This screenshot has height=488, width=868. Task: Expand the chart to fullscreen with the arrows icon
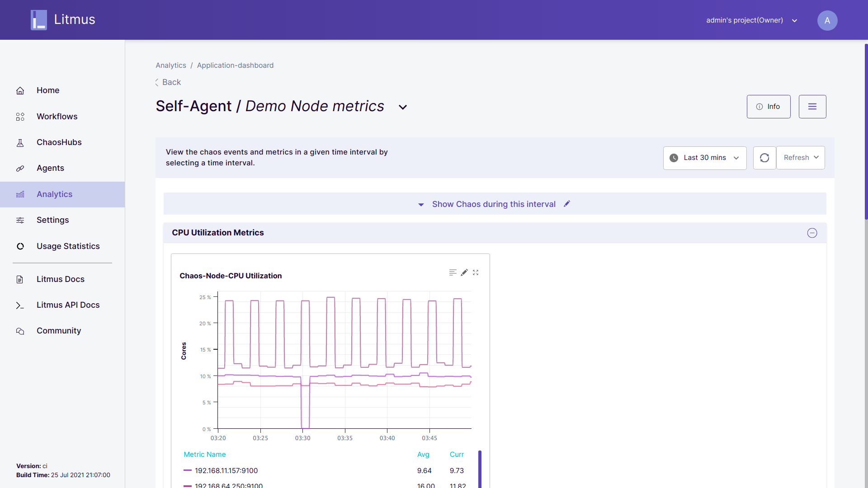click(x=476, y=272)
